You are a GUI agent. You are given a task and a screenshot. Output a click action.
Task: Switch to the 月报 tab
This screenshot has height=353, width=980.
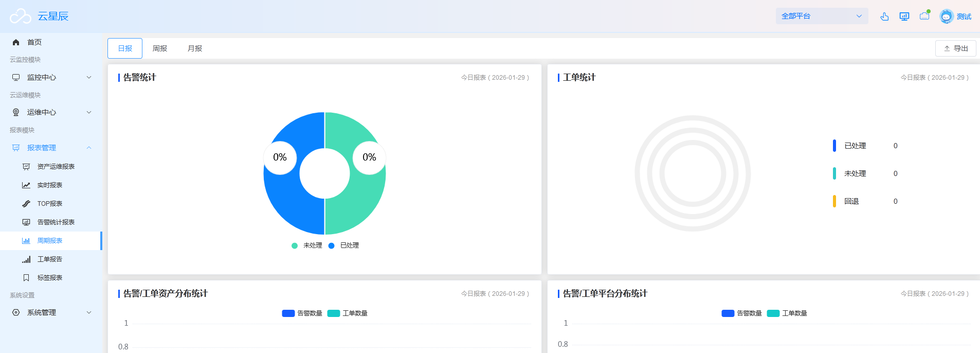(x=195, y=48)
